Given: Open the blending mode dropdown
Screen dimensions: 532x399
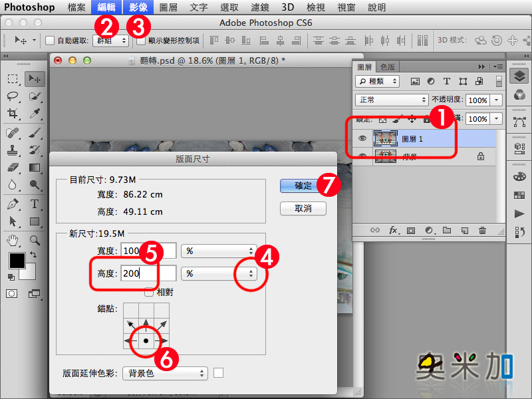Looking at the screenshot, I should click(392, 100).
